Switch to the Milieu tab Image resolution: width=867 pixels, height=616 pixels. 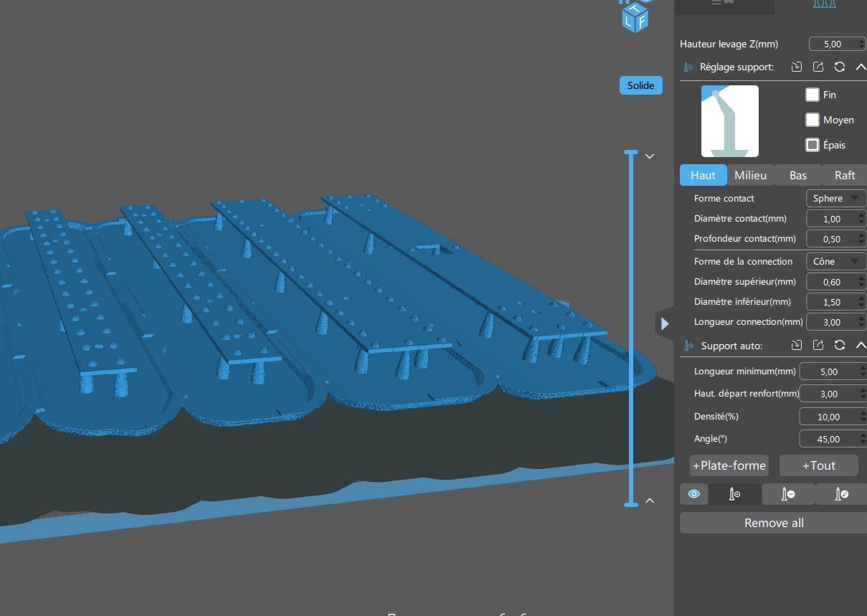pos(750,175)
